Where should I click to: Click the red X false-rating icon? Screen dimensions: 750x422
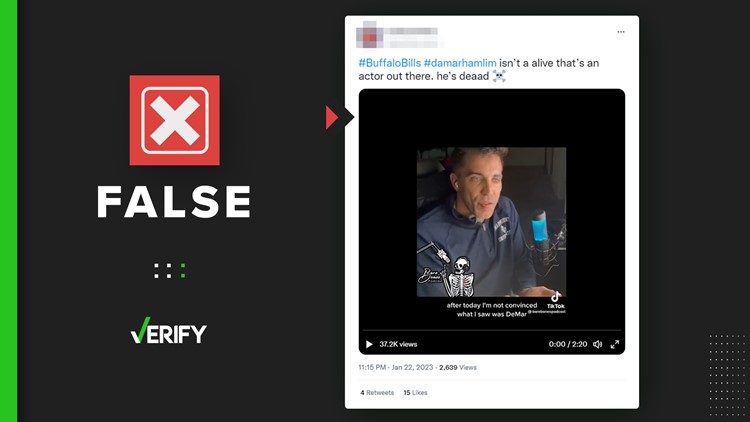click(x=175, y=120)
